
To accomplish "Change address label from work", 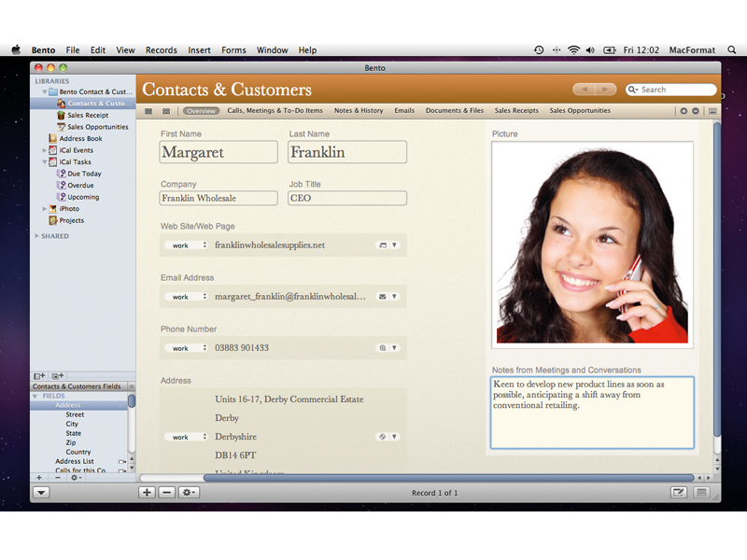I will click(x=186, y=437).
